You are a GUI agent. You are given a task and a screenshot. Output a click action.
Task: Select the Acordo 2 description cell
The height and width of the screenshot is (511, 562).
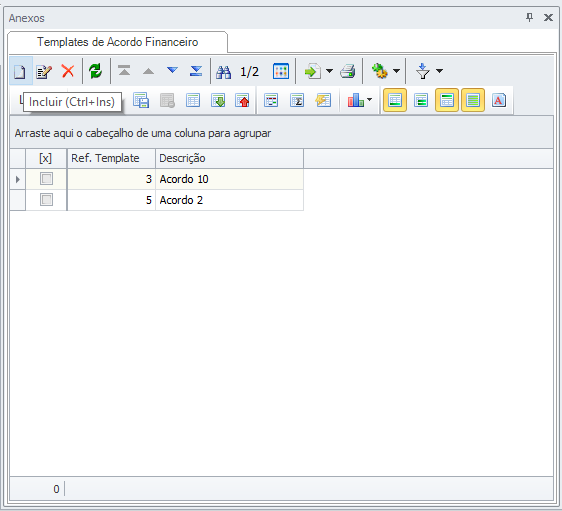pyautogui.click(x=229, y=200)
